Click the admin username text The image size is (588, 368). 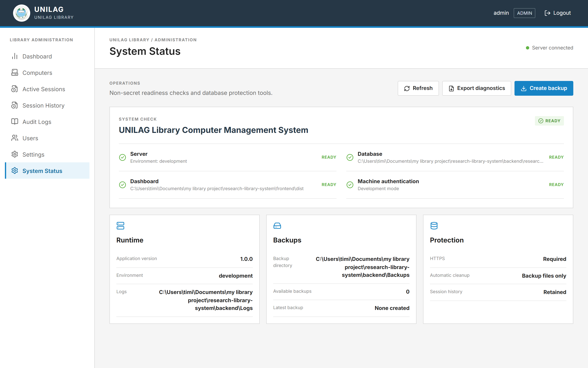[501, 13]
